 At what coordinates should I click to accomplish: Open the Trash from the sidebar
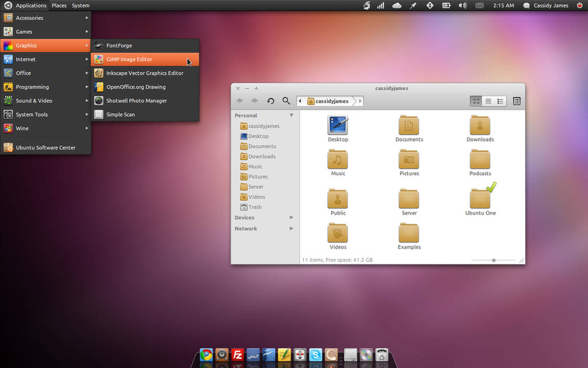pyautogui.click(x=254, y=207)
